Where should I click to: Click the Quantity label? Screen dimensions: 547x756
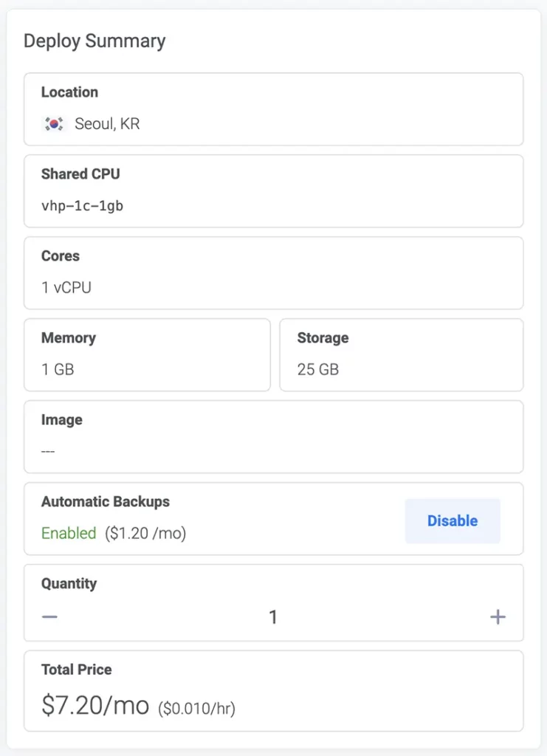tap(69, 583)
